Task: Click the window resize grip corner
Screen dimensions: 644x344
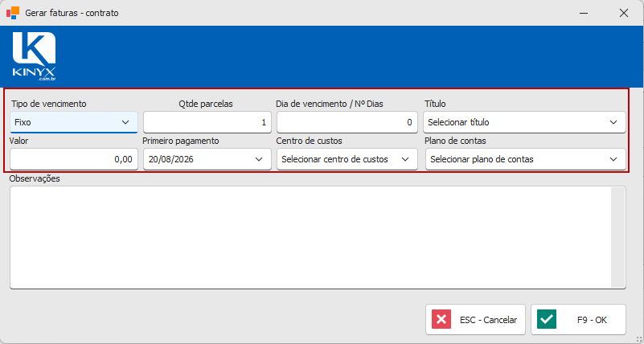Action: 638,338
